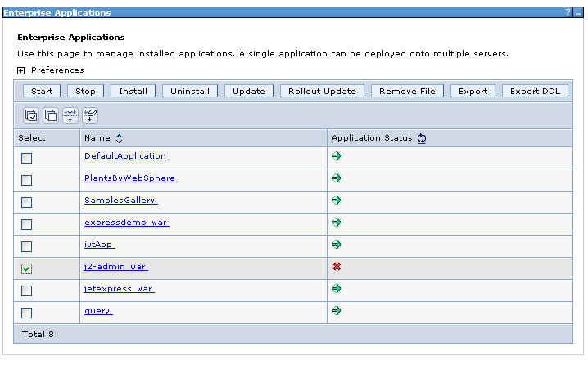Click the Uninstall button

(190, 91)
